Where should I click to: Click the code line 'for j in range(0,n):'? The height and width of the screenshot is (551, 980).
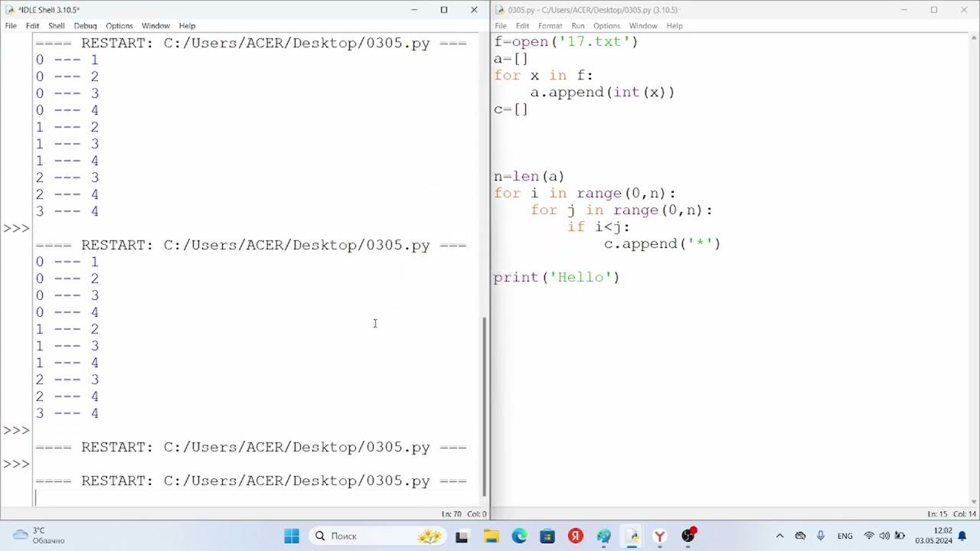[x=622, y=210]
